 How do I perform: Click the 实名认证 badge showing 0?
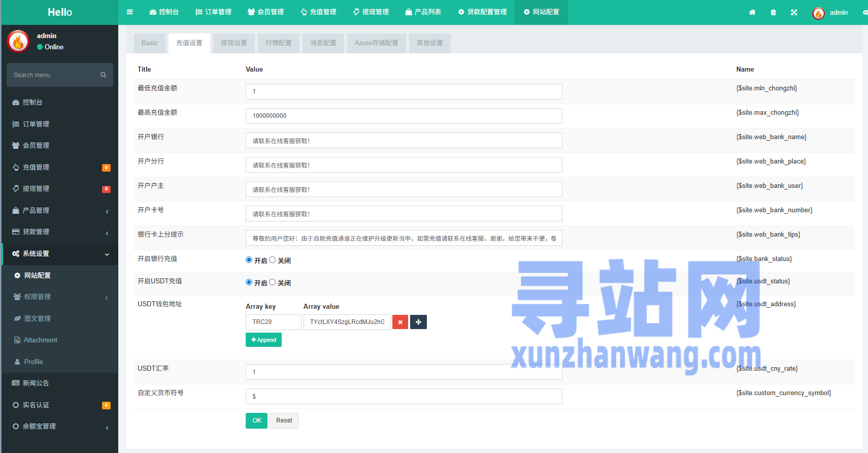tap(106, 405)
